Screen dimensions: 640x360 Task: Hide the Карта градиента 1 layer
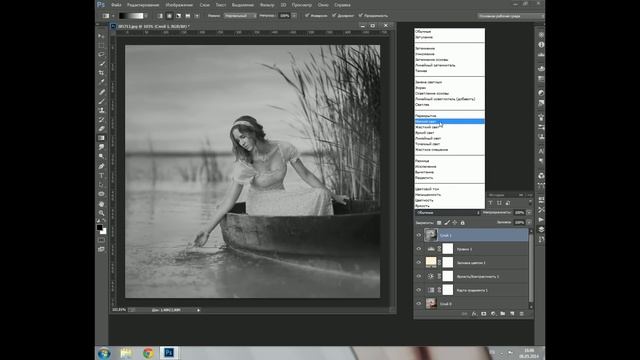(418, 290)
